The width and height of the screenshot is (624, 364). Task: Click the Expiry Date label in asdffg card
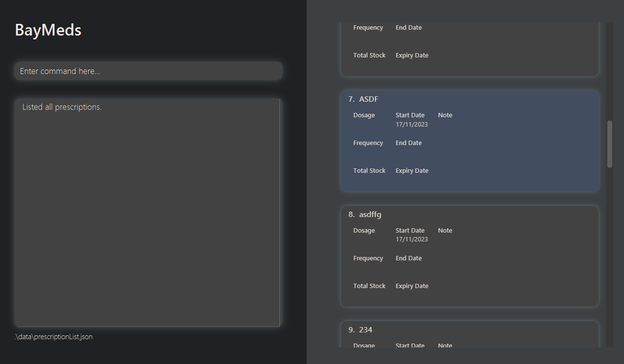pyautogui.click(x=412, y=286)
